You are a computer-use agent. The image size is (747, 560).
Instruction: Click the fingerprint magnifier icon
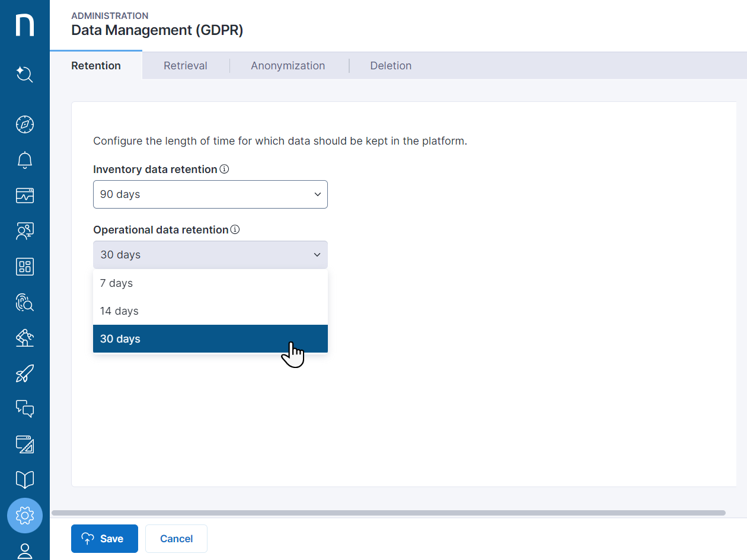(24, 302)
